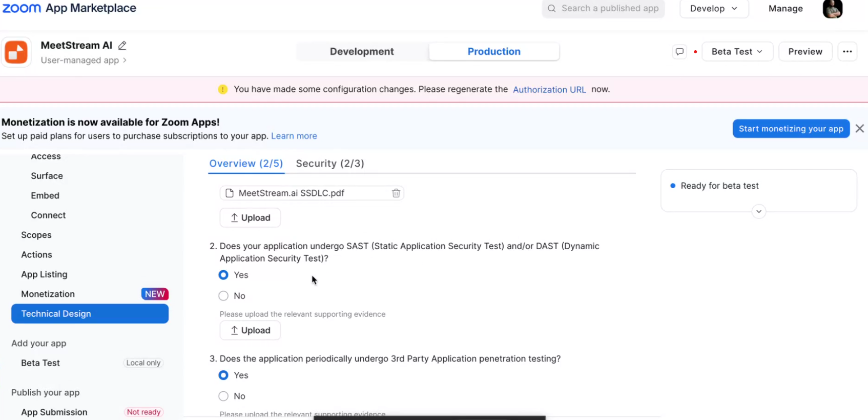Switch to the Development tab
Screen dimensions: 868x420
coord(362,52)
